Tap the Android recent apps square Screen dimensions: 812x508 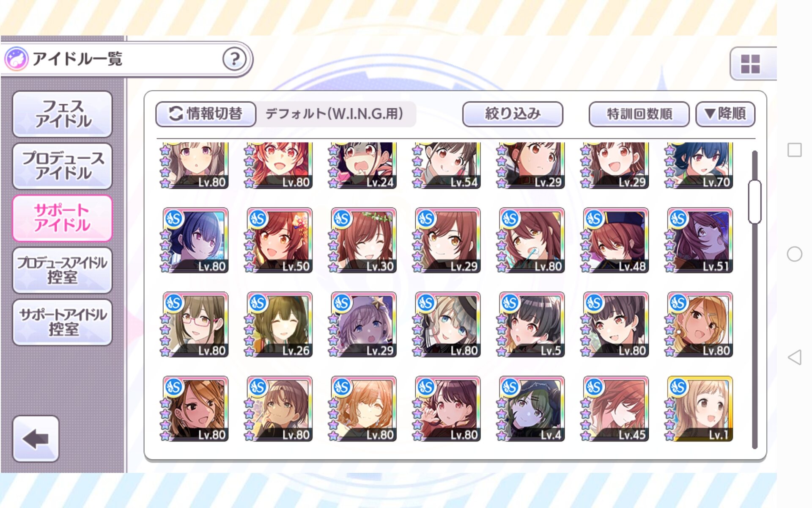pyautogui.click(x=794, y=150)
